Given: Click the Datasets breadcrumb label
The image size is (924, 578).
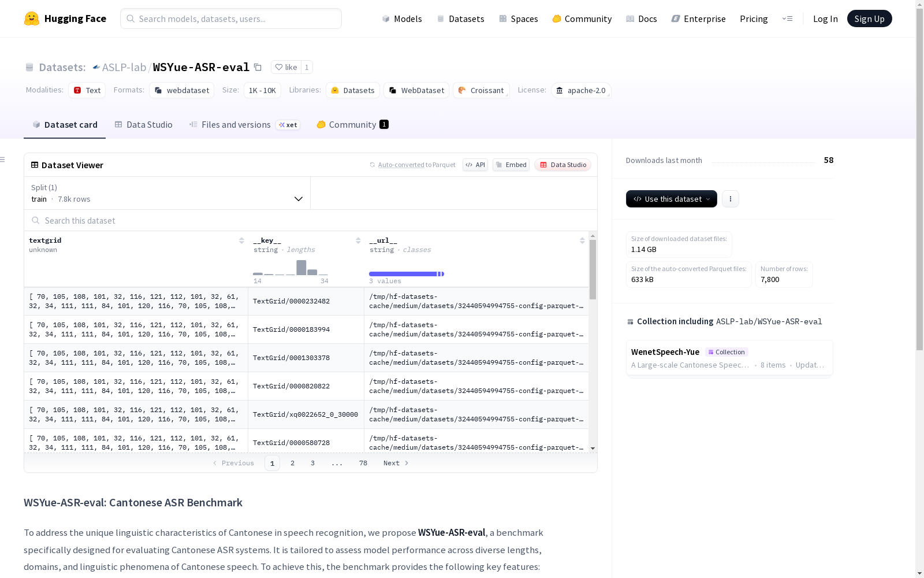Looking at the screenshot, I should pos(62,67).
